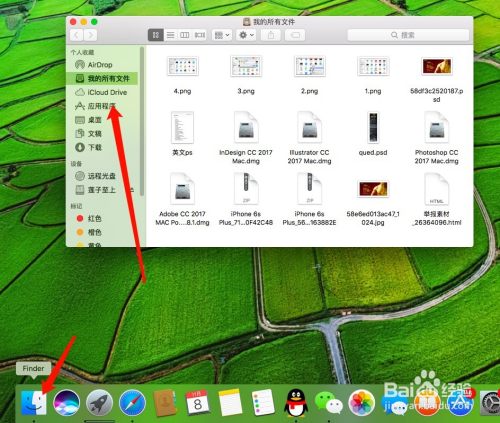Open 应用程序 in the sidebar

[102, 106]
